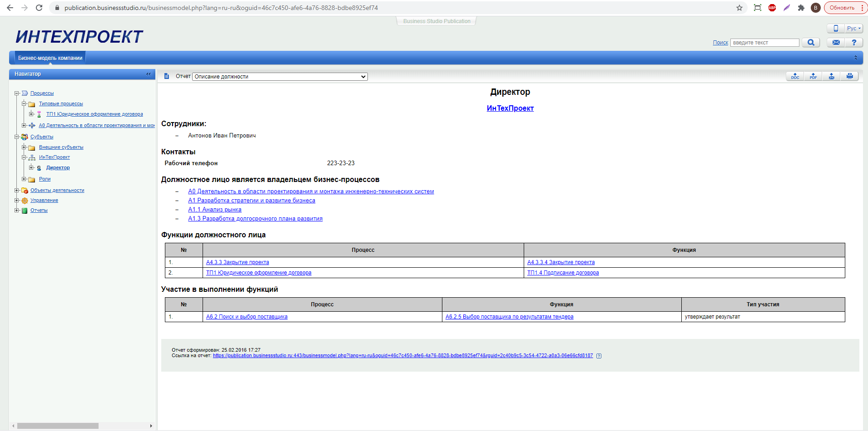This screenshot has width=868, height=432.
Task: Click the magnifier search button
Action: tap(811, 42)
